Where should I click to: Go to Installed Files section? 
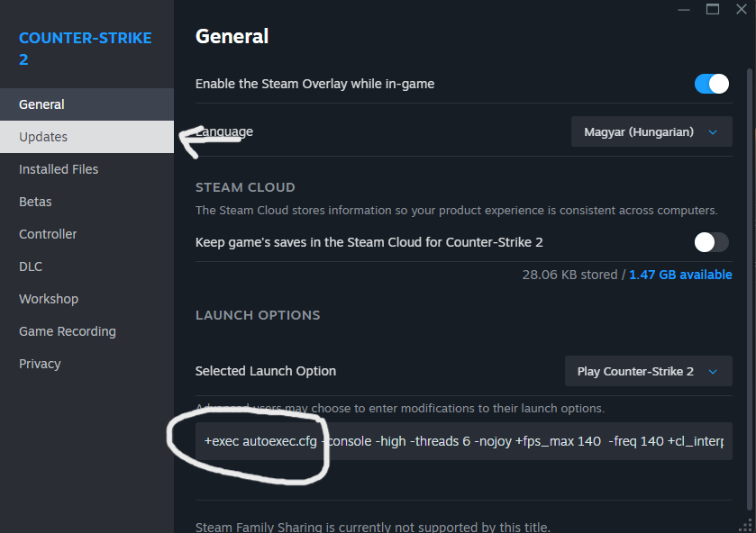click(87, 169)
